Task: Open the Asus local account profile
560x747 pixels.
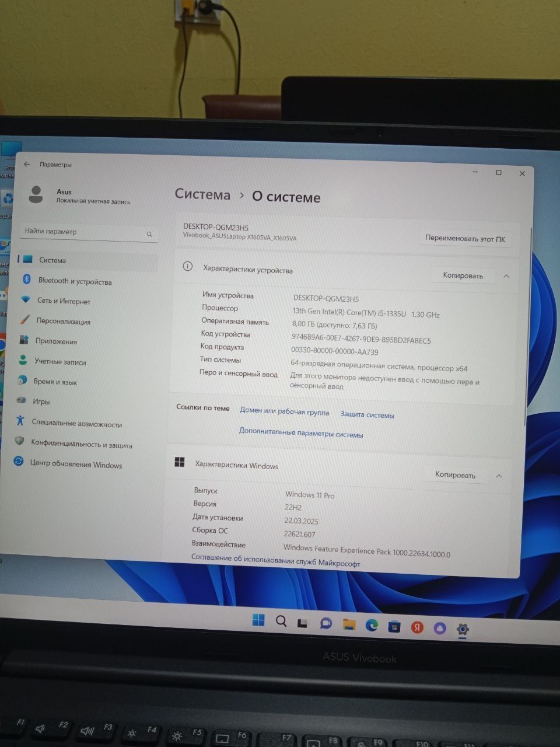Action: point(79,196)
